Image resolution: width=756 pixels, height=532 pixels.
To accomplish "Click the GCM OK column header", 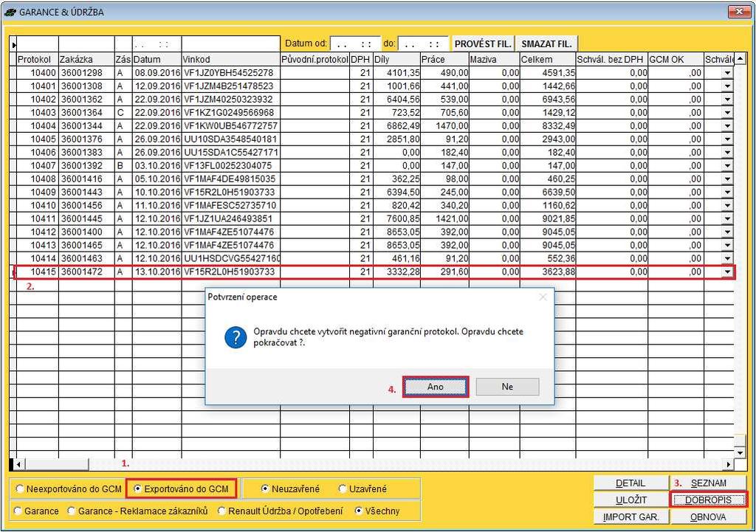I will click(x=676, y=59).
